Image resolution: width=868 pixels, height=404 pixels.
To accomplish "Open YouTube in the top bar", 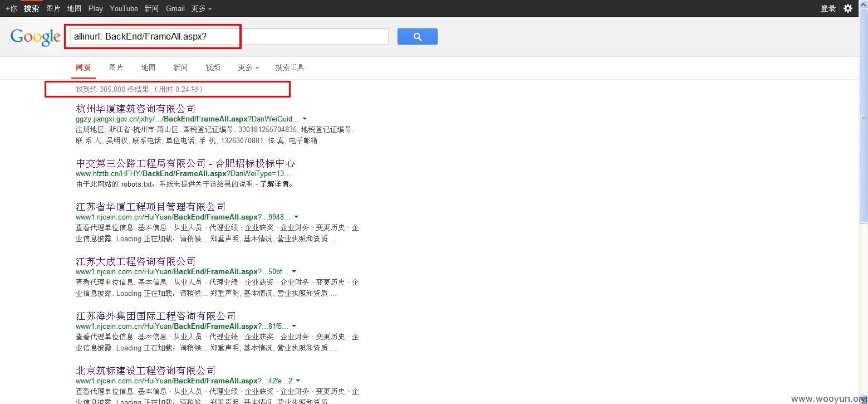I will click(124, 8).
